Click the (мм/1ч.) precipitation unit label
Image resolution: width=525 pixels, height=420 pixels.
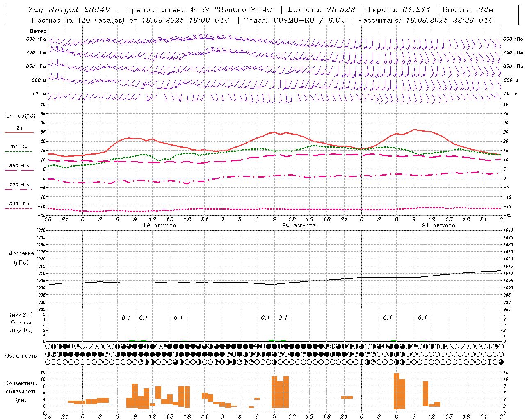coord(21,330)
